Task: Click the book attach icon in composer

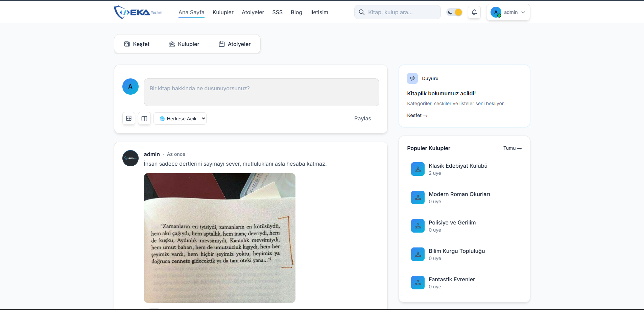Action: [144, 118]
